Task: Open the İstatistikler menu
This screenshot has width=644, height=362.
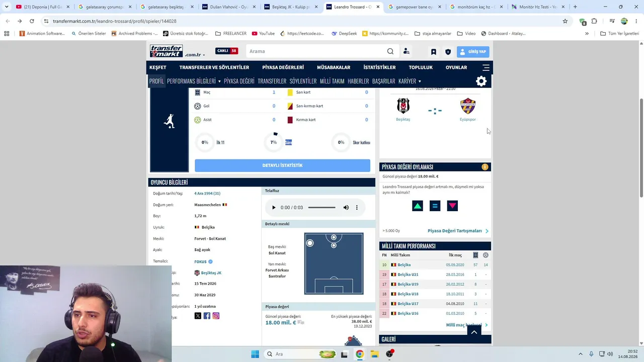Action: tap(379, 67)
